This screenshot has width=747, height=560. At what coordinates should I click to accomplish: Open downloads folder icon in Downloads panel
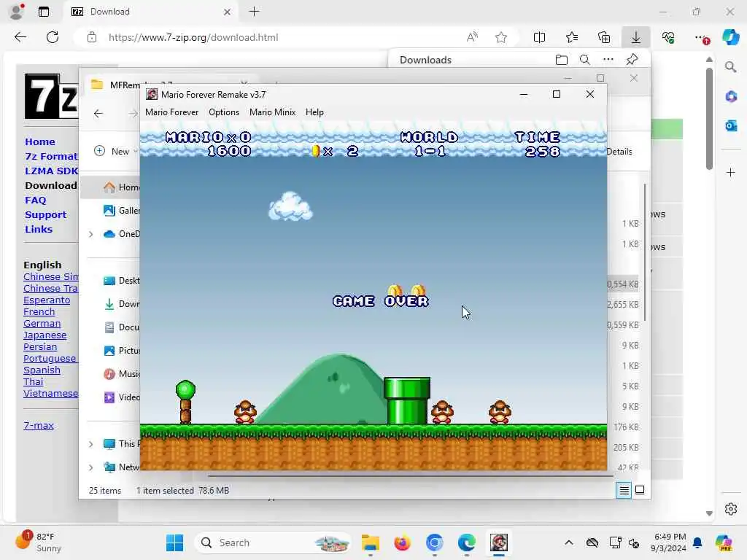(562, 60)
